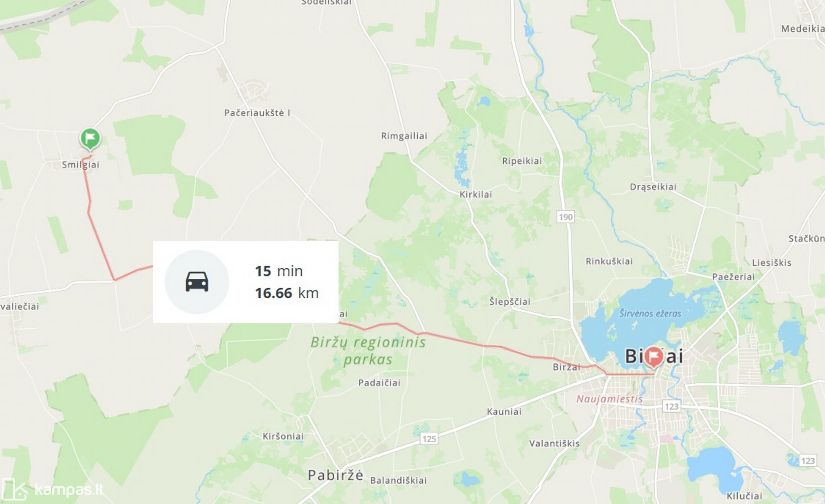The height and width of the screenshot is (504, 825).
Task: Click the 15 min travel time text
Action: 279,271
